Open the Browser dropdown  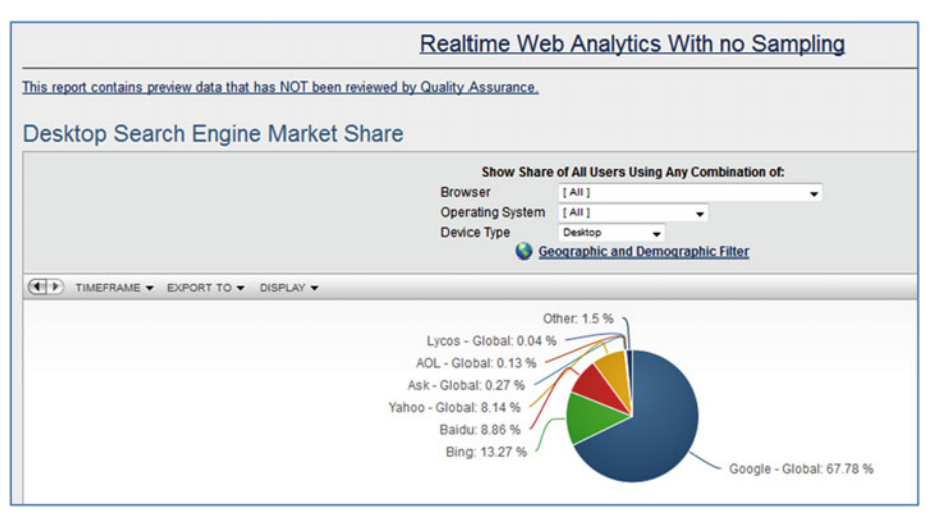(x=690, y=193)
